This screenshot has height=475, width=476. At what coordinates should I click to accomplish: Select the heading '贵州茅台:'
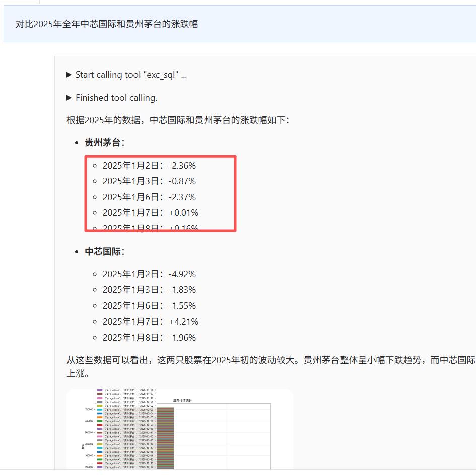coord(105,142)
